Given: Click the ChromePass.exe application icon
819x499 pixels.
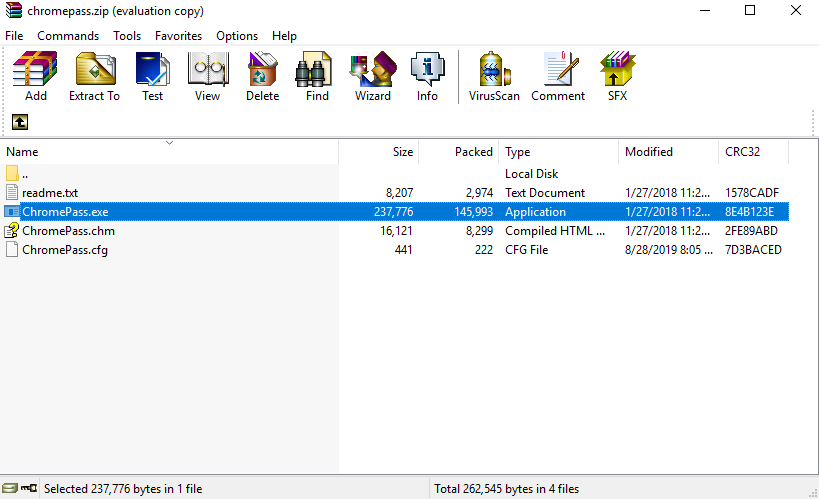Looking at the screenshot, I should tap(12, 212).
